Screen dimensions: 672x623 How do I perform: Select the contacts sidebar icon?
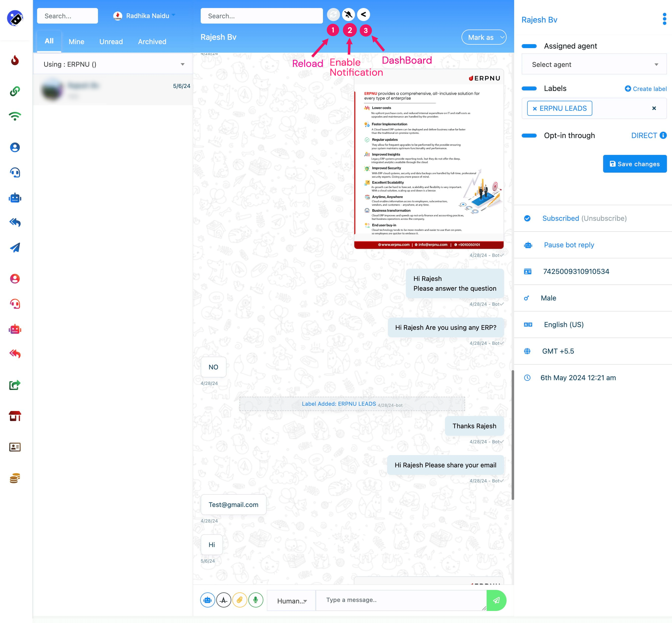[15, 447]
